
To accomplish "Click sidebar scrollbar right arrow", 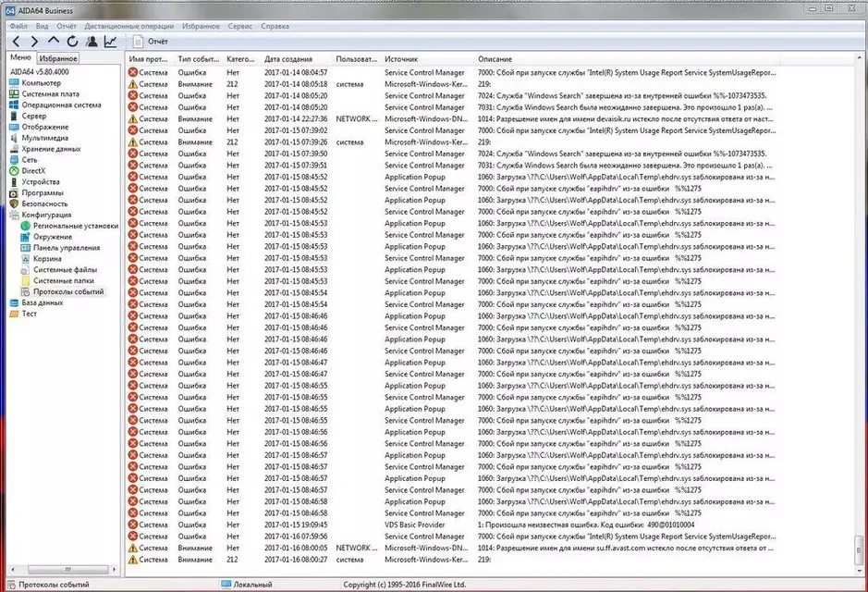I will click(115, 569).
